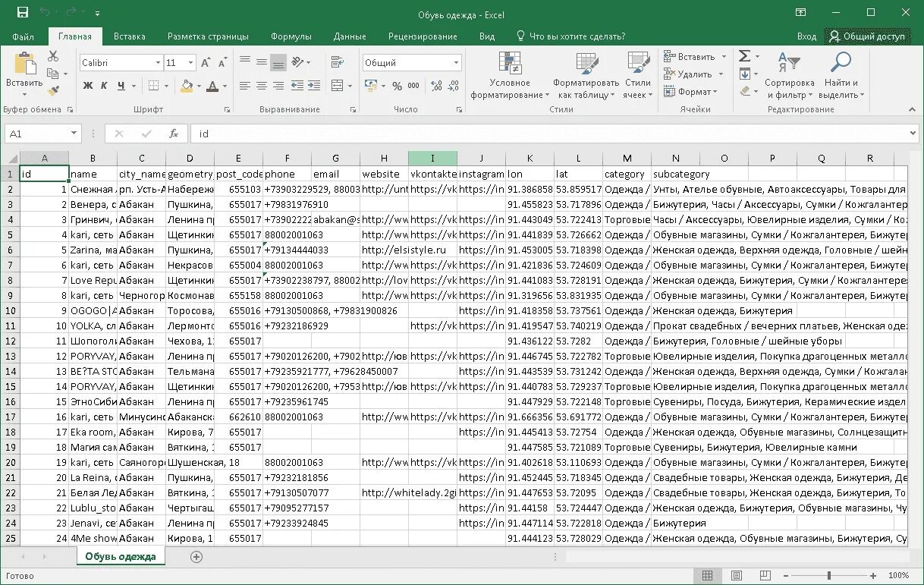Expand the Name Box A1 dropdown

(x=74, y=134)
